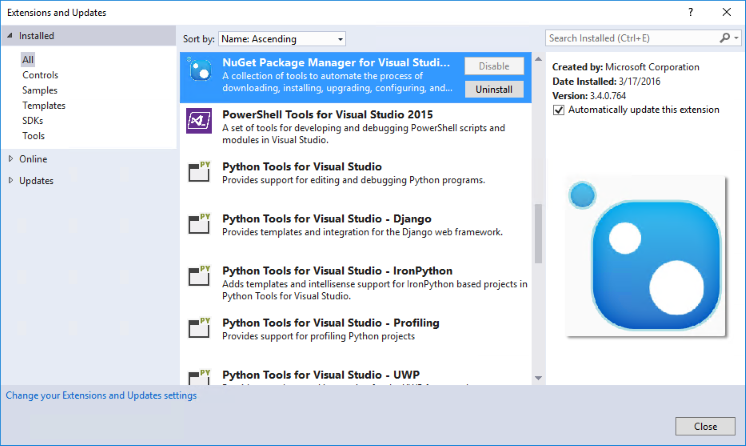Click the Python Tools Django extension icon
Image resolution: width=746 pixels, height=446 pixels.
199,224
